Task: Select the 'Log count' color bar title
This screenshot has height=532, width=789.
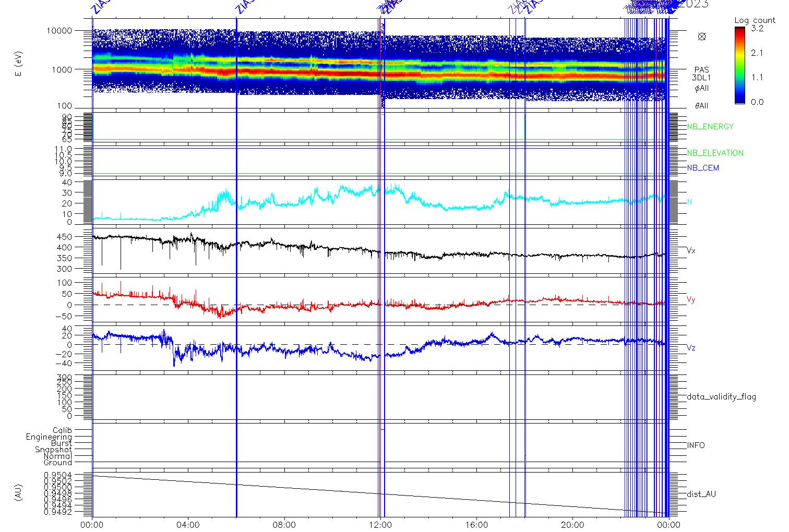Action: pyautogui.click(x=755, y=21)
